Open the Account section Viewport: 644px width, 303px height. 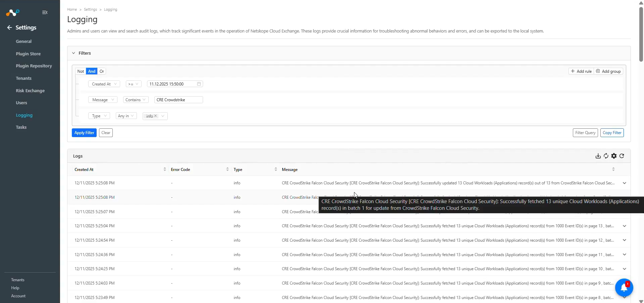click(18, 296)
